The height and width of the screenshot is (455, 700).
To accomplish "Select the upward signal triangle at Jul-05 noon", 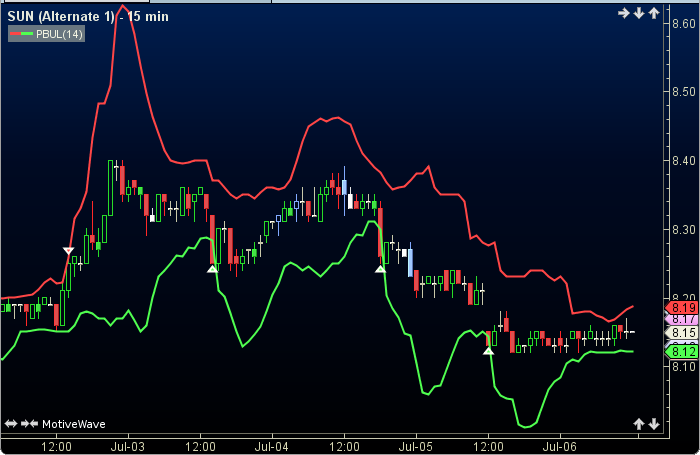I will pos(488,351).
